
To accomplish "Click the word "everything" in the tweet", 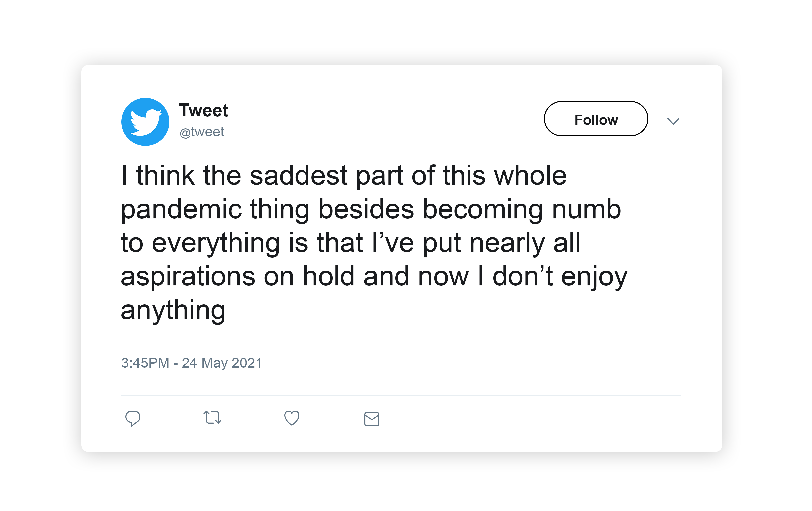I will pos(216,243).
